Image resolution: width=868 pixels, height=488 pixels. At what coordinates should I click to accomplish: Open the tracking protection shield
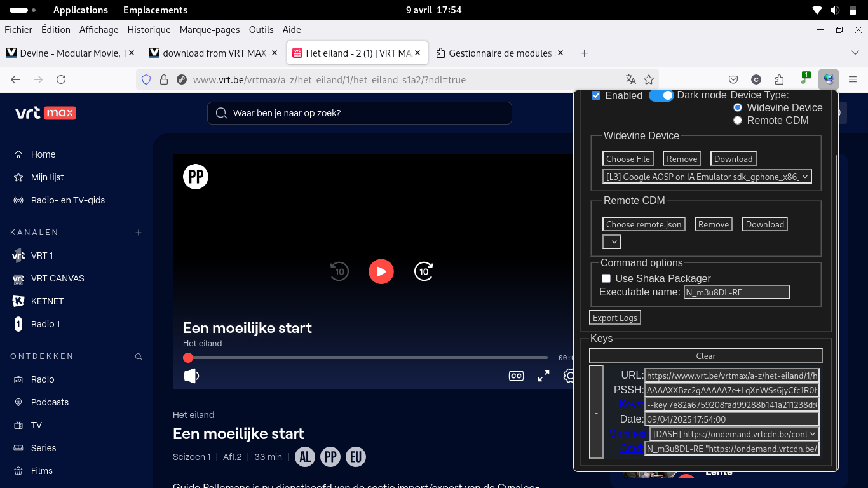coord(146,79)
